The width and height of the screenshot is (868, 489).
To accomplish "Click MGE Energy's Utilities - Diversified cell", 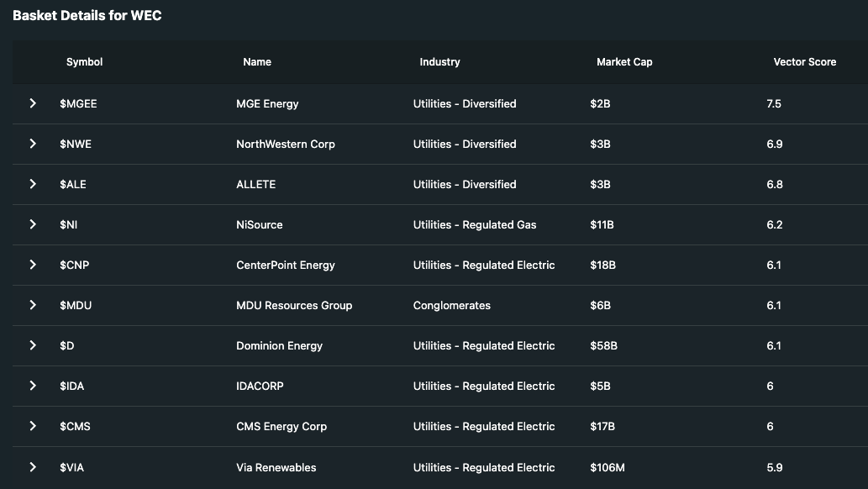I will click(x=465, y=103).
